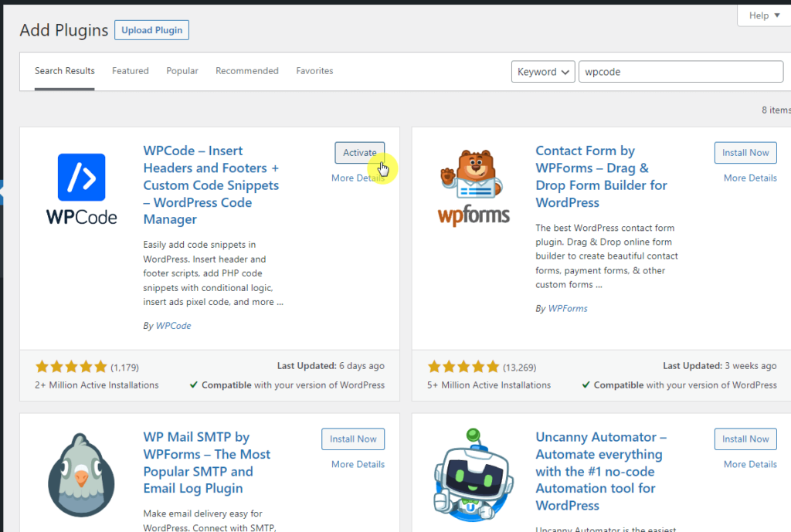Click the WPCode plugin logo icon
Viewport: 791px width, 532px height.
[x=81, y=188]
